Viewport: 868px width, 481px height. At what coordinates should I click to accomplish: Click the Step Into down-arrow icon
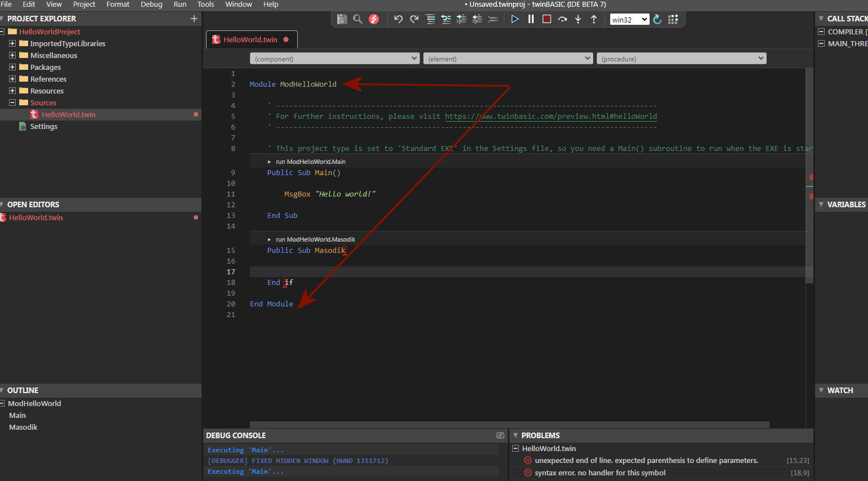[x=578, y=19]
